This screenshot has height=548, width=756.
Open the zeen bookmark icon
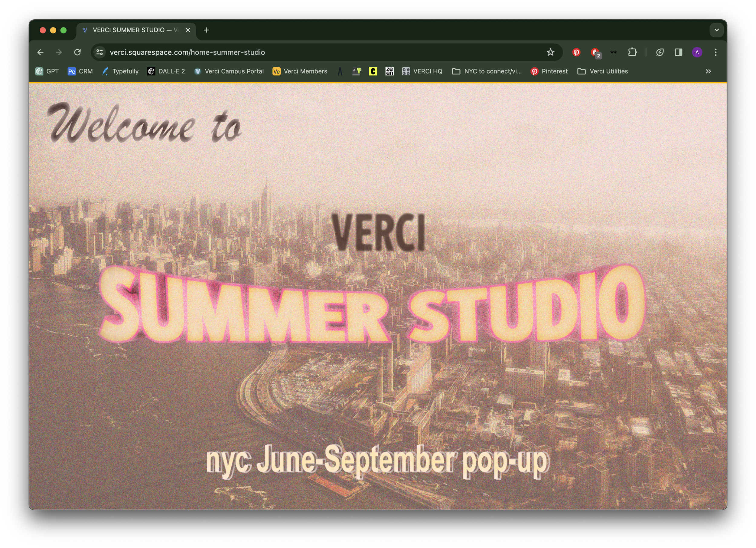(389, 71)
